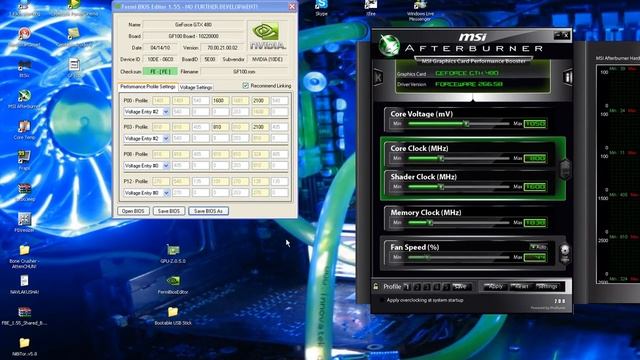Image resolution: width=640 pixels, height=360 pixels.
Task: Click the Afterburner left 'K' side button
Action: click(x=378, y=77)
